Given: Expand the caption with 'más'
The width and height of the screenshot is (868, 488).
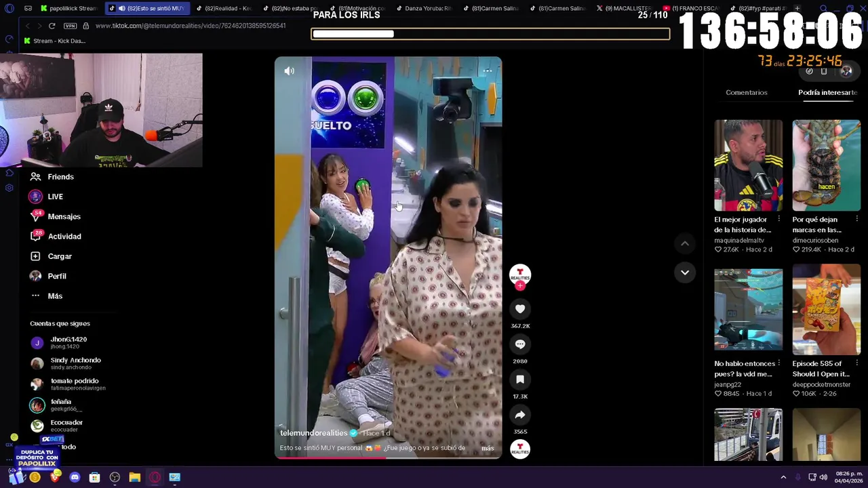Looking at the screenshot, I should (488, 448).
